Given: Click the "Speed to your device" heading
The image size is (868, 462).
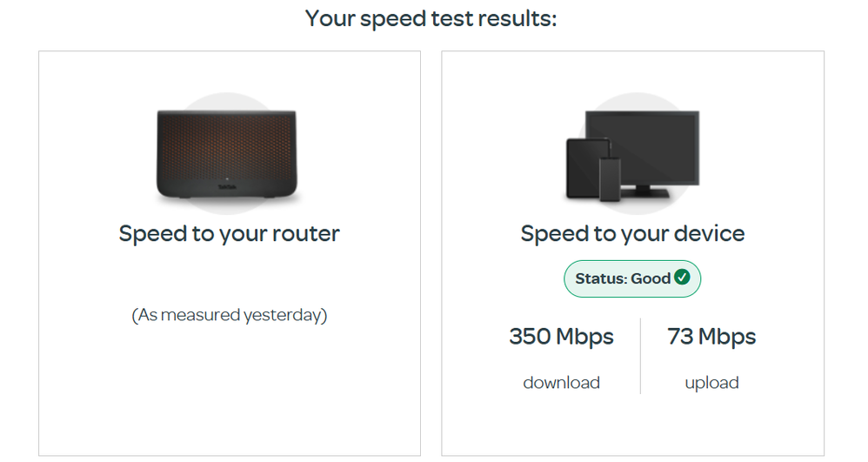Looking at the screenshot, I should click(x=632, y=233).
